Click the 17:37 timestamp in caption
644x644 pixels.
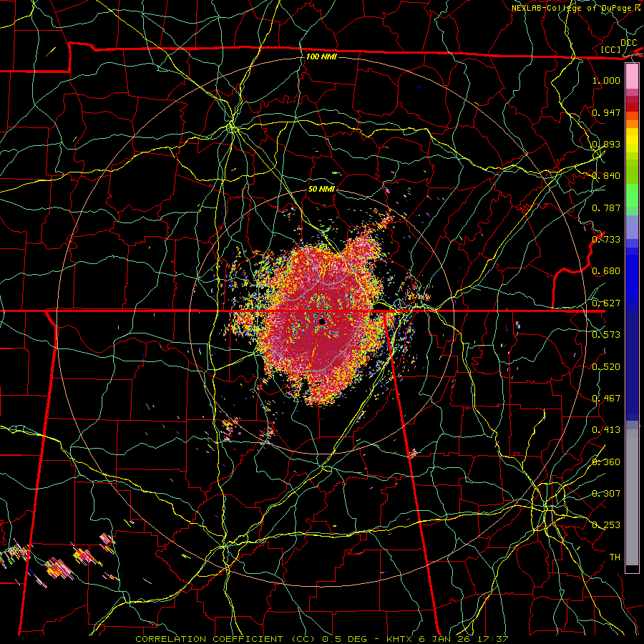(x=494, y=639)
